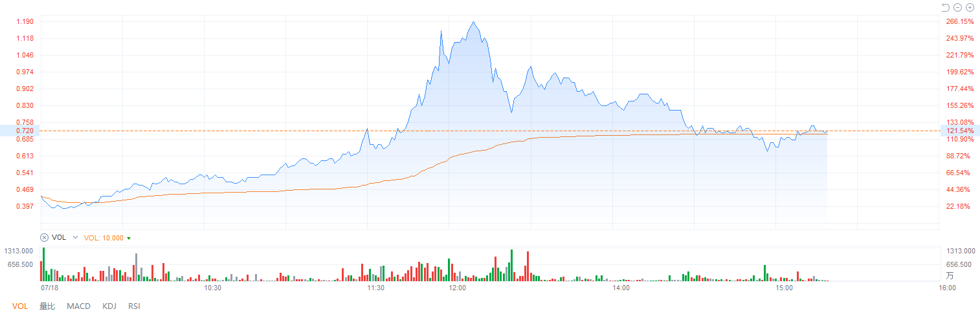Click the 15:00 time axis marker
This screenshot has height=318, width=980.
784,288
